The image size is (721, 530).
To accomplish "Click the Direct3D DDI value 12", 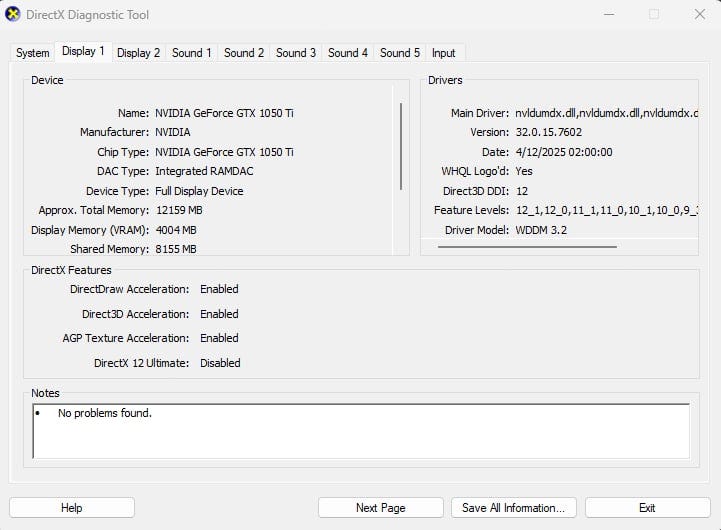I will pos(522,191).
